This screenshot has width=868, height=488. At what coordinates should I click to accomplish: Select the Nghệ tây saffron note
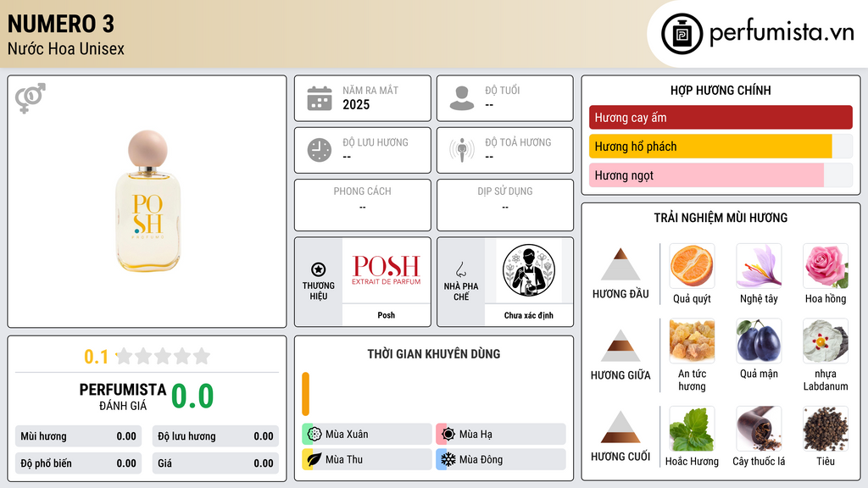point(759,265)
